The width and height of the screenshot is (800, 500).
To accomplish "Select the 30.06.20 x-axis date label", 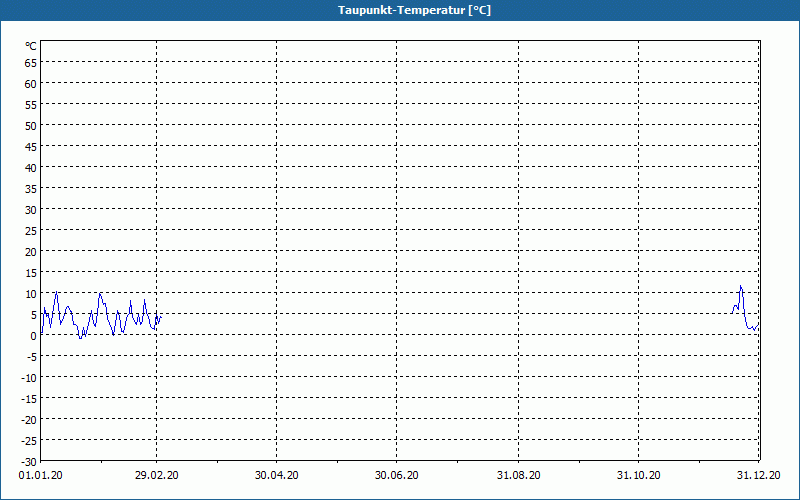I will 397,476.
